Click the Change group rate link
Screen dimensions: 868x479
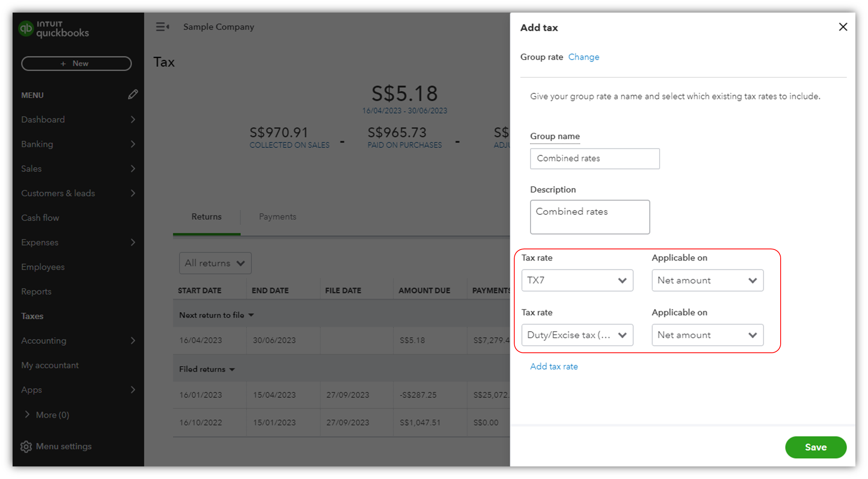click(x=584, y=57)
